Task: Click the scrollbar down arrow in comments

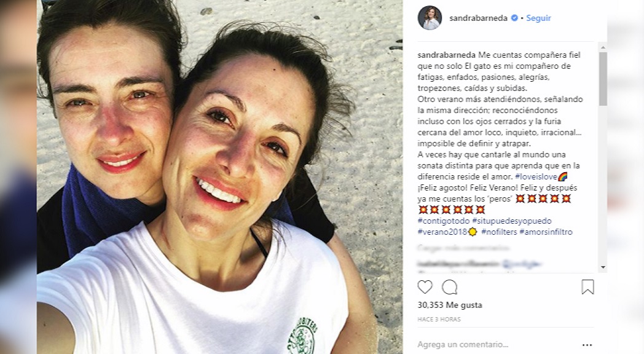Action: point(603,267)
